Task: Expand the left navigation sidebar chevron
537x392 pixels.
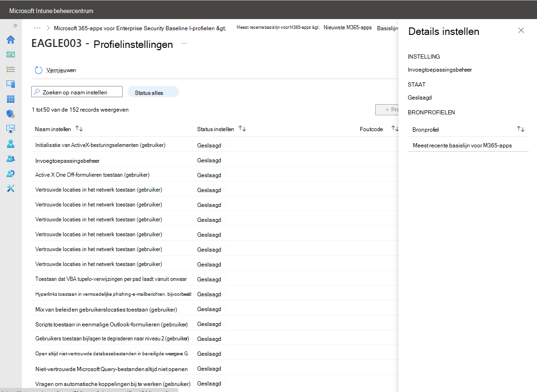Action: point(15,26)
